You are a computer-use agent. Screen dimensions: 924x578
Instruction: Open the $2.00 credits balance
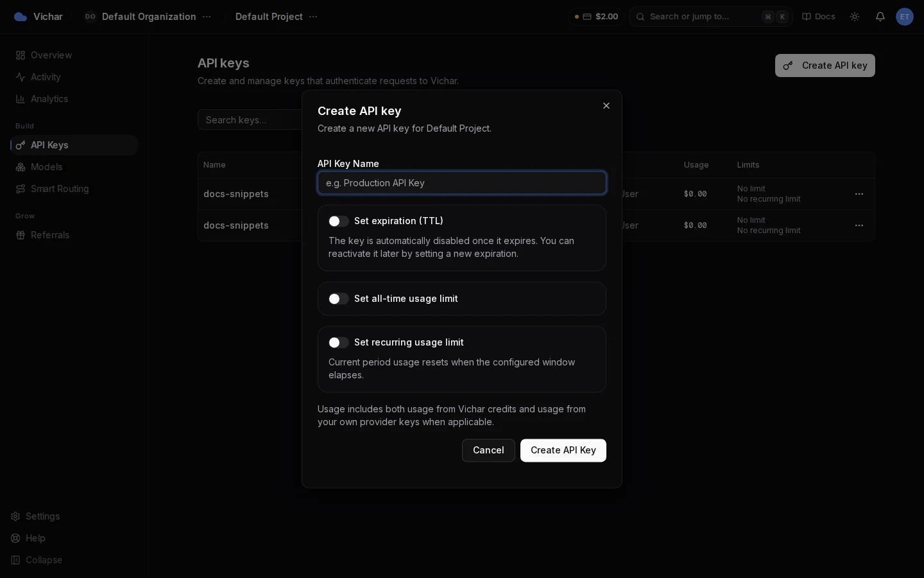[x=596, y=17]
